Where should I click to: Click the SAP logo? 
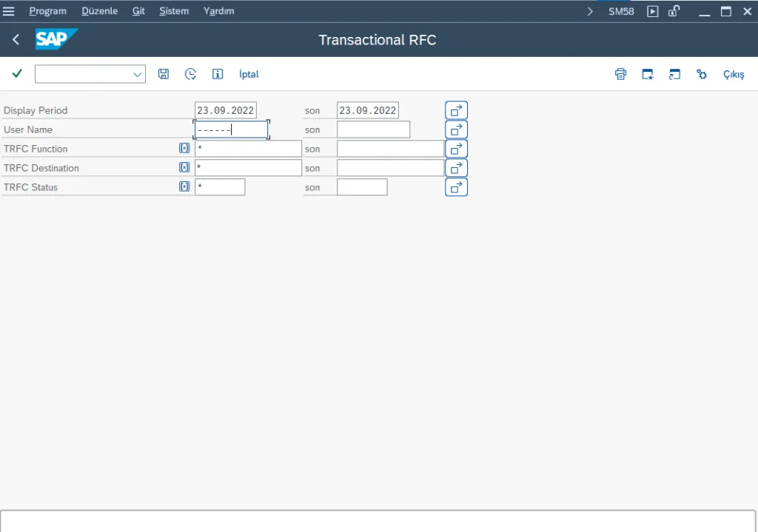[56, 39]
